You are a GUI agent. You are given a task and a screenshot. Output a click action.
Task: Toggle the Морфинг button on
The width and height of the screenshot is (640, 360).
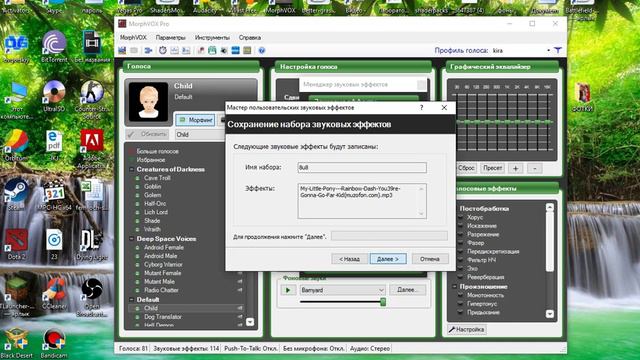pyautogui.click(x=196, y=120)
